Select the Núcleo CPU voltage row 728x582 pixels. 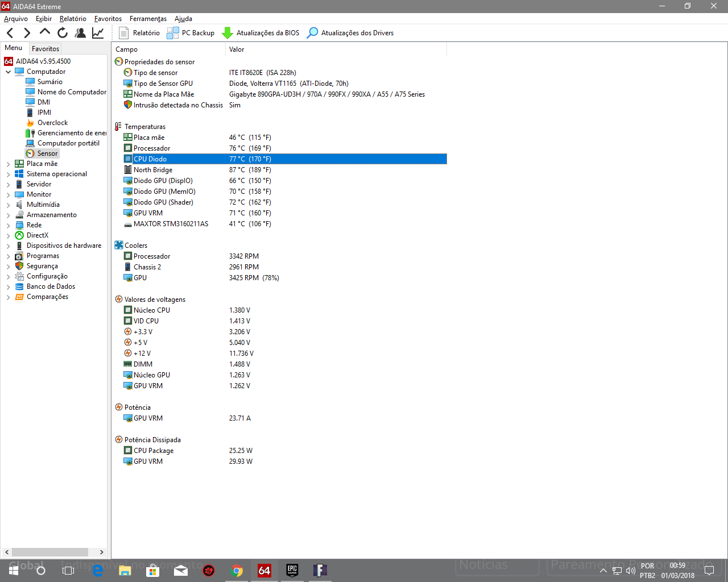[285, 310]
